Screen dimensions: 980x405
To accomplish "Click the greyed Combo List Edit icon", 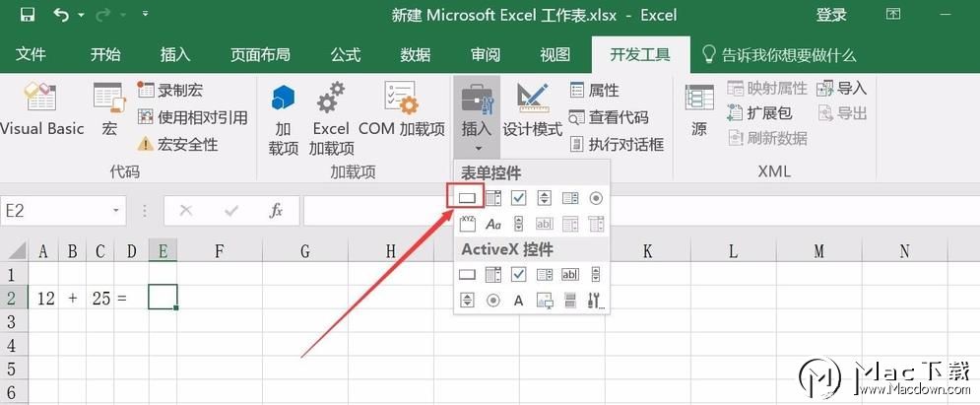I will click(x=570, y=223).
